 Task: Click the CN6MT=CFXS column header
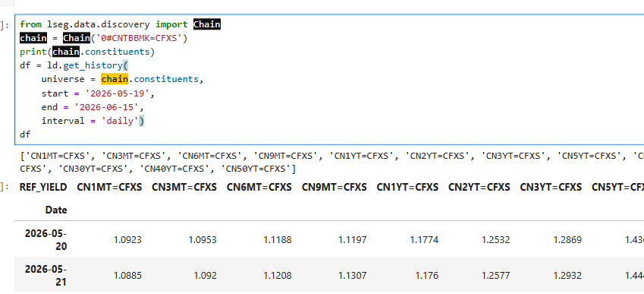click(x=259, y=187)
